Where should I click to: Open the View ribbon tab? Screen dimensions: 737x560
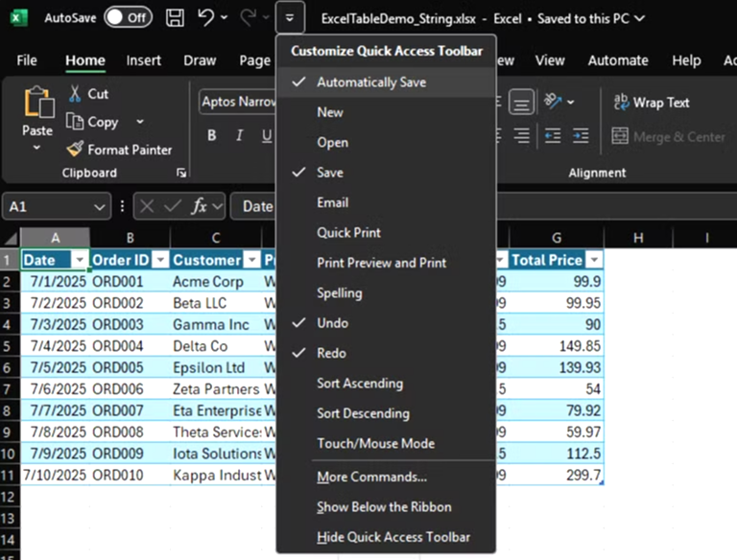tap(550, 60)
